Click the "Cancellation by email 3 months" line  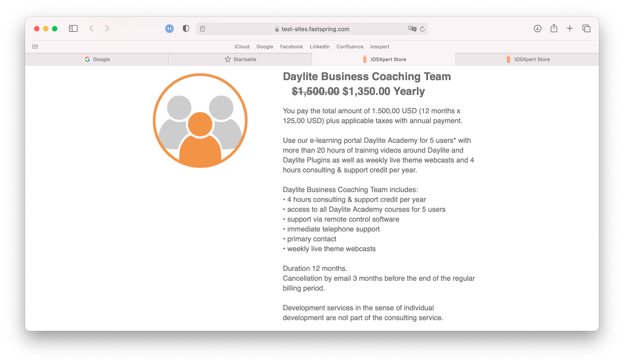(x=379, y=278)
